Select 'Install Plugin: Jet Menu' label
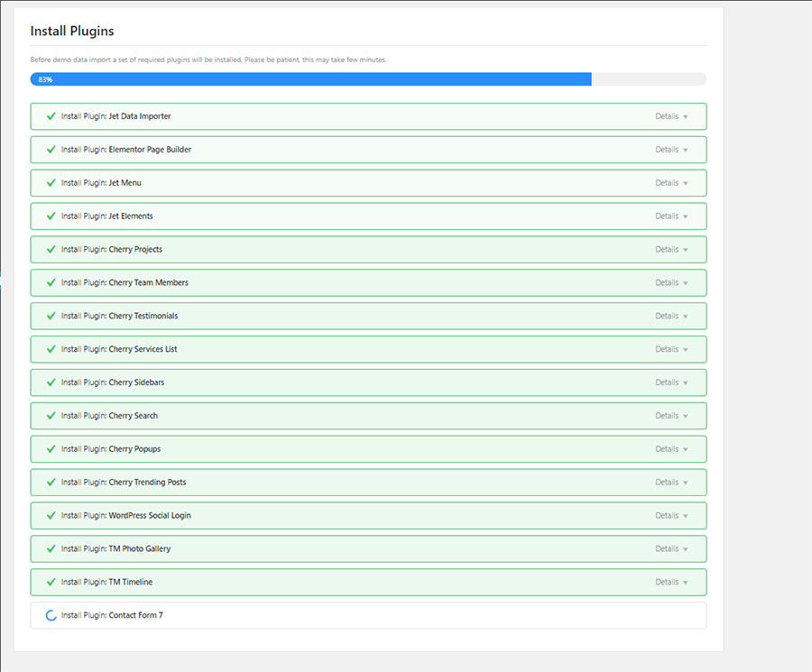The height and width of the screenshot is (672, 812). pos(101,183)
